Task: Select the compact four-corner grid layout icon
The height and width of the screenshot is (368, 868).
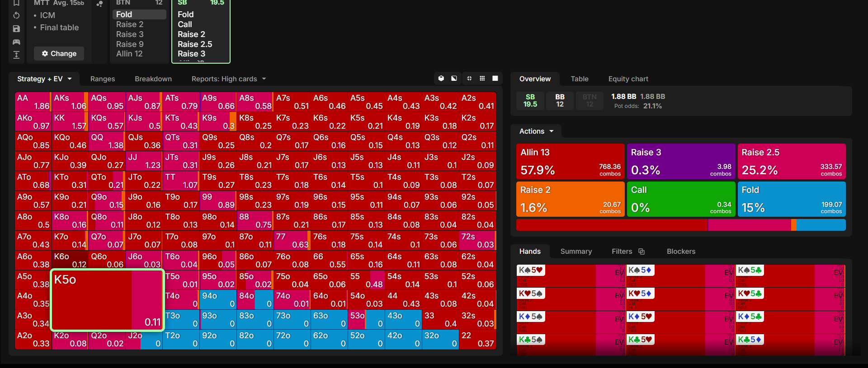Action: (469, 79)
